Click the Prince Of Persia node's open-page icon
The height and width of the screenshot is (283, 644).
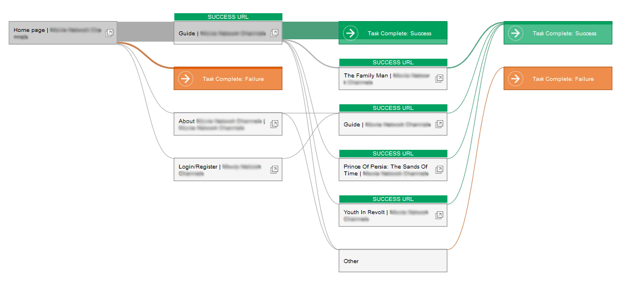point(439,170)
